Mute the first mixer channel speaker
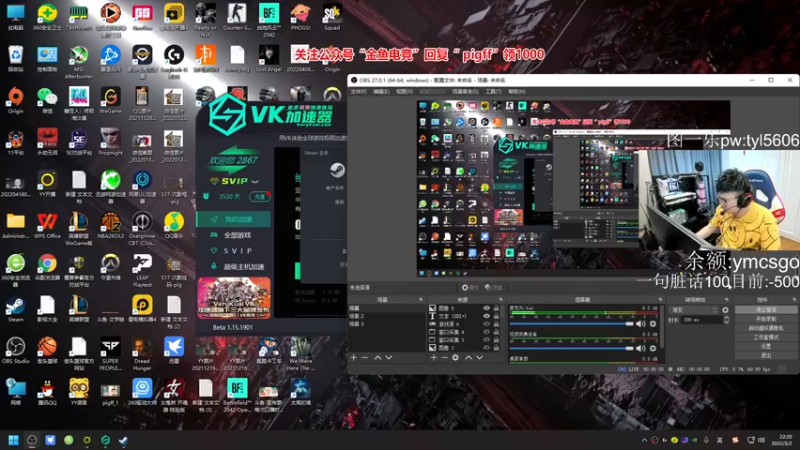 click(641, 323)
